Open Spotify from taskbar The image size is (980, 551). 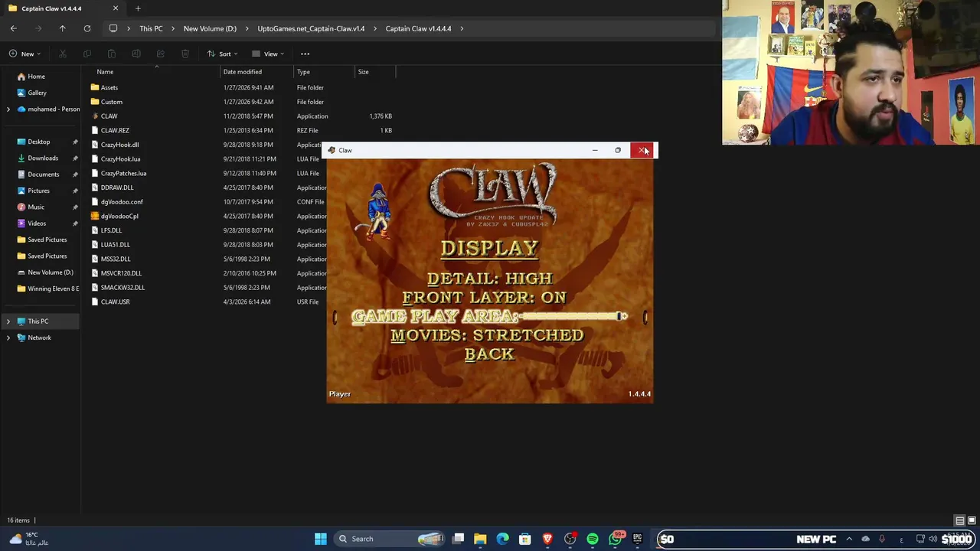click(x=593, y=539)
